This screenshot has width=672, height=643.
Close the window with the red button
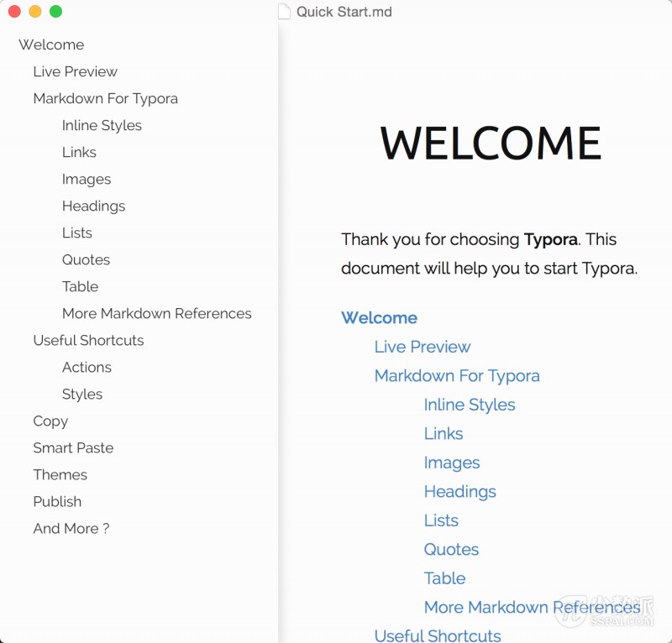pyautogui.click(x=14, y=12)
